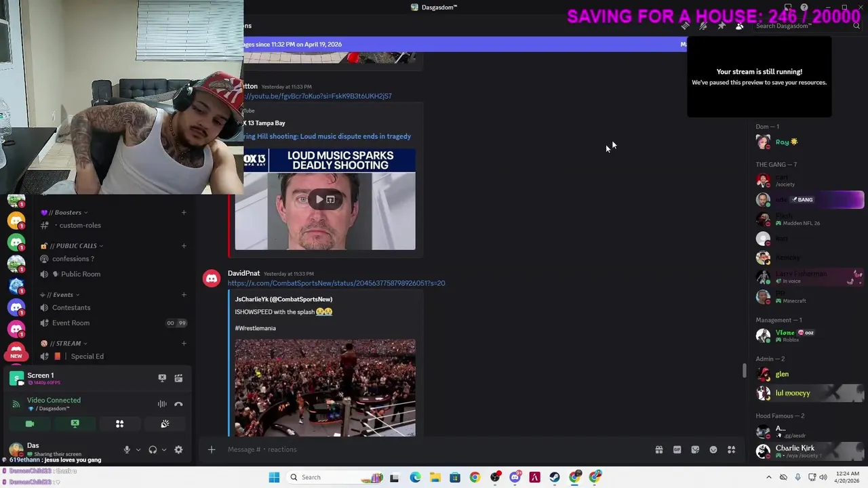868x488 pixels.
Task: Create channel in Boosters category
Action: point(184,212)
